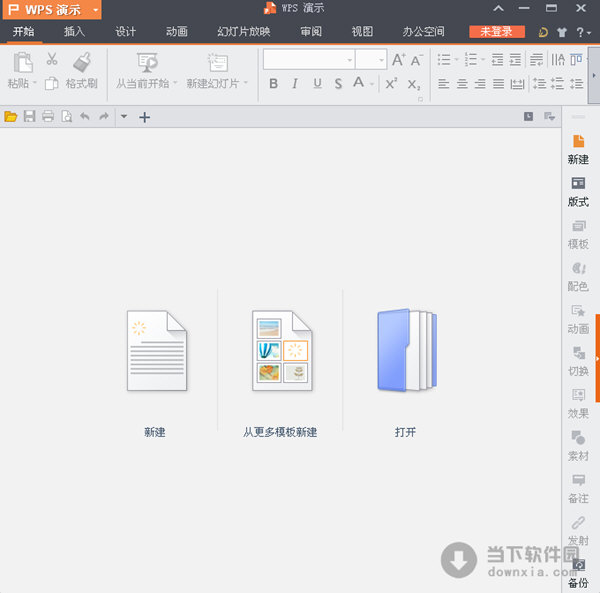600x593 pixels.
Task: Switch to the 设计 tab
Action: [x=126, y=31]
